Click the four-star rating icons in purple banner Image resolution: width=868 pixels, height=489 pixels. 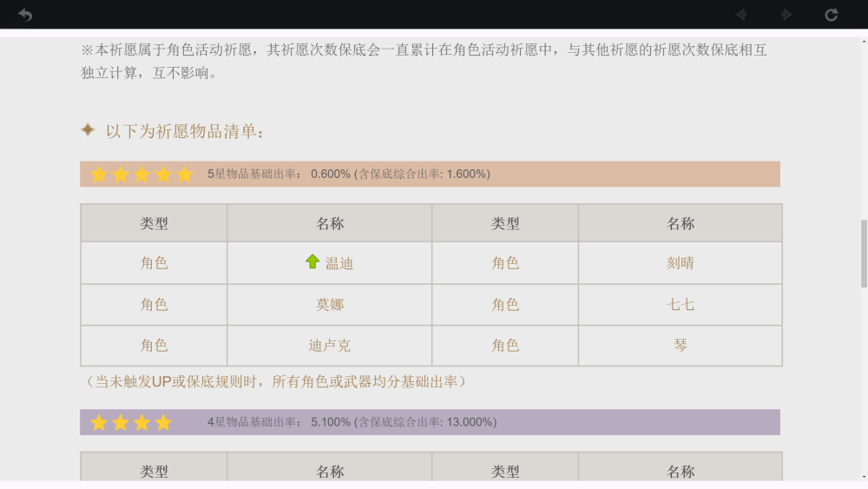(x=131, y=422)
